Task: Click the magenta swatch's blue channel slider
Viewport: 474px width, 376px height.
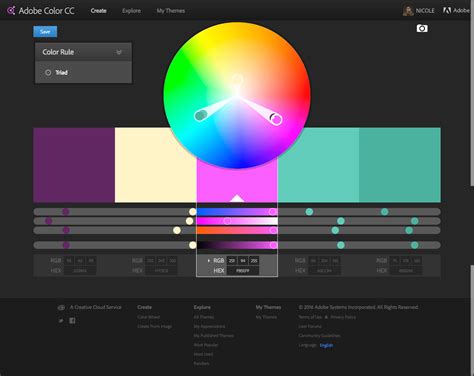Action: click(237, 230)
